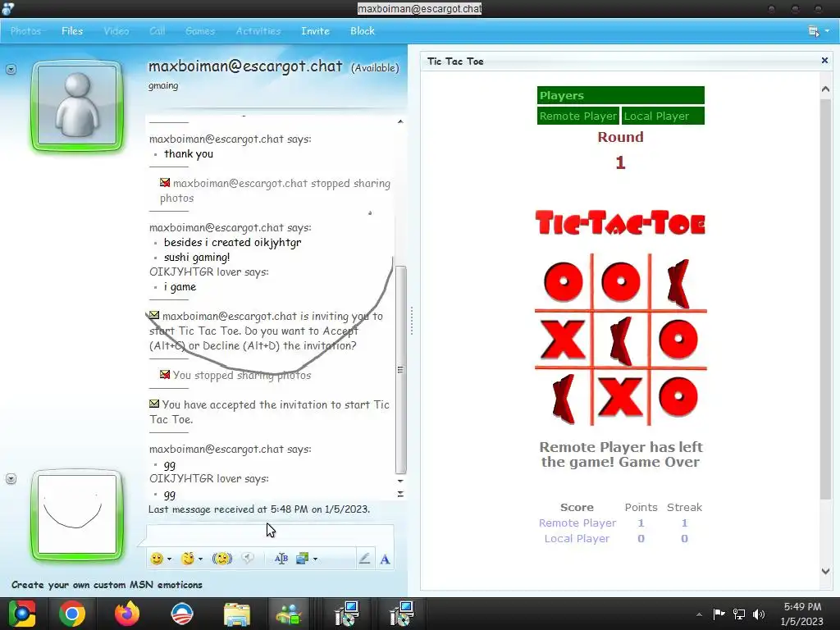This screenshot has height=630, width=840.
Task: Click the voice clip speech-bubble icon
Action: (x=248, y=558)
